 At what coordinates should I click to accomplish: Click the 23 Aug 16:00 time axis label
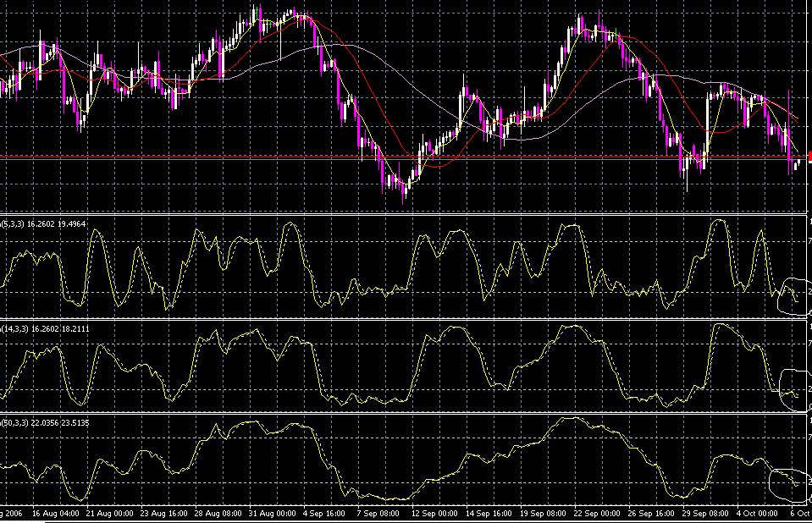[163, 514]
